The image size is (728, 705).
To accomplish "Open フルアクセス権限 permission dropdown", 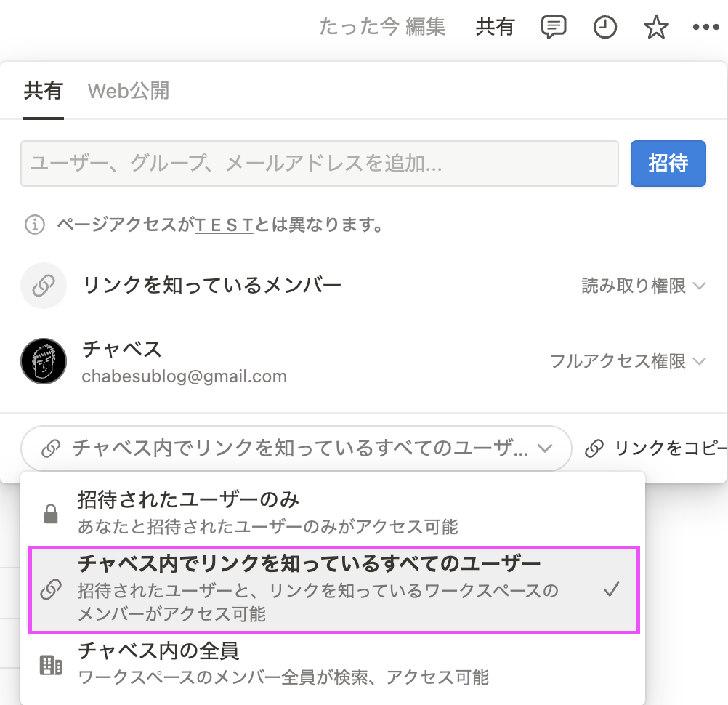I will [628, 361].
